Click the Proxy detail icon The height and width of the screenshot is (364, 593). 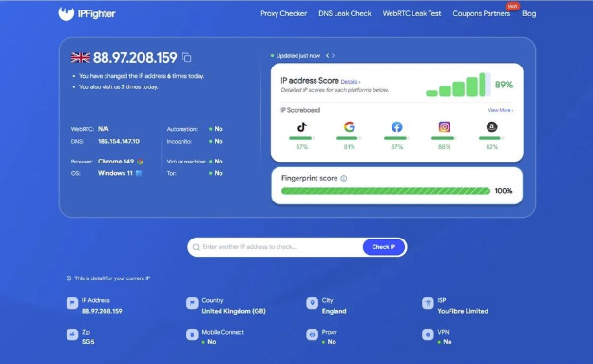coord(312,335)
